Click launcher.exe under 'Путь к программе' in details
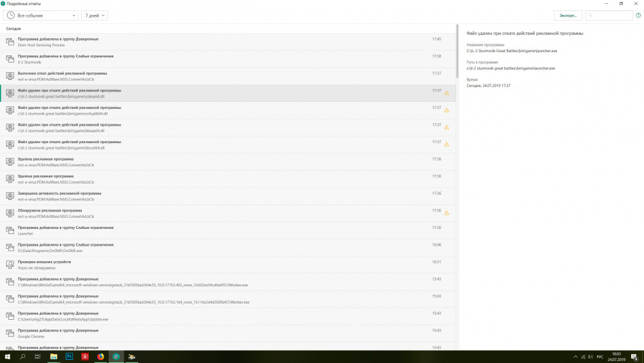Viewport: 644px width, 363px height. (511, 68)
